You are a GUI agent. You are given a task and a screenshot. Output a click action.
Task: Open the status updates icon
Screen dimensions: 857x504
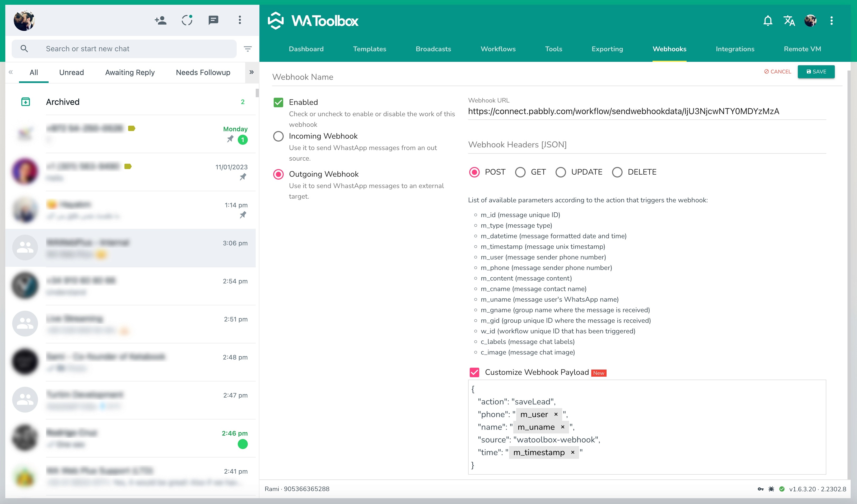187,20
